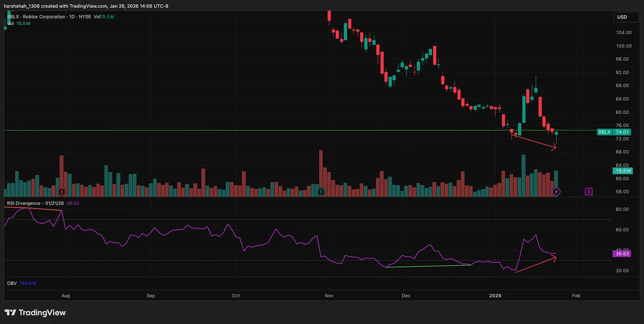
Task: Click the OBV value 746.6M
Action: pyautogui.click(x=28, y=283)
